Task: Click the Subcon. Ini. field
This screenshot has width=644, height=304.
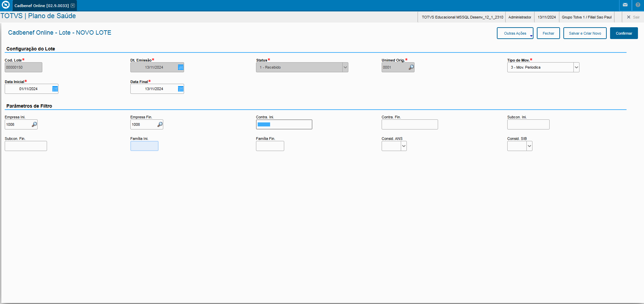Action: 528,124
